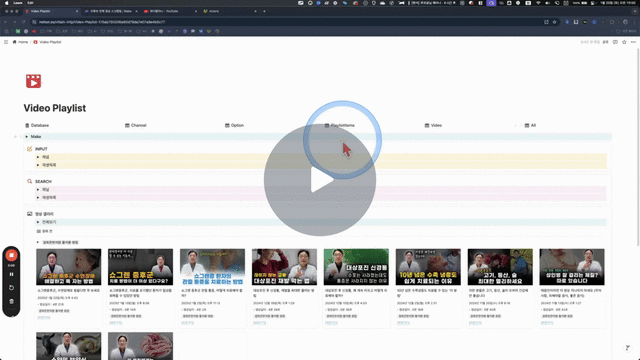Expand the Make toggle block
640x360 pixels.
[x=27, y=137]
